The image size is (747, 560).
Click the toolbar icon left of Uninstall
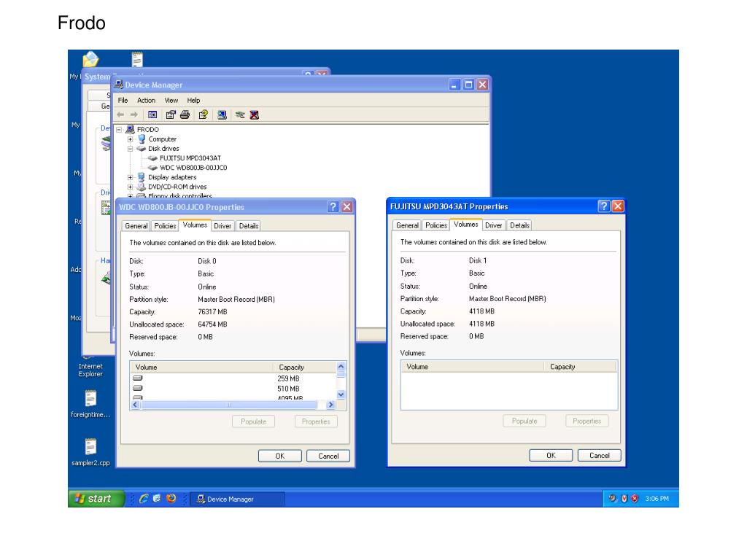(240, 114)
